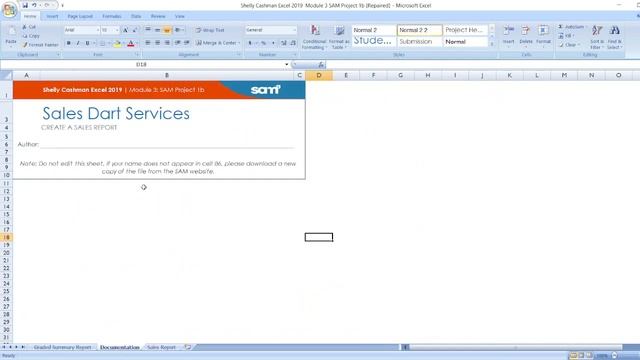Apply red font color

click(131, 43)
